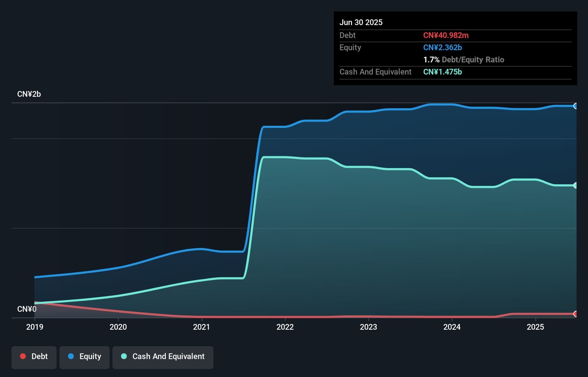Viewport: 588px width, 377px height.
Task: Click the Debt endpoint marker near the baseline
Action: pyautogui.click(x=575, y=314)
